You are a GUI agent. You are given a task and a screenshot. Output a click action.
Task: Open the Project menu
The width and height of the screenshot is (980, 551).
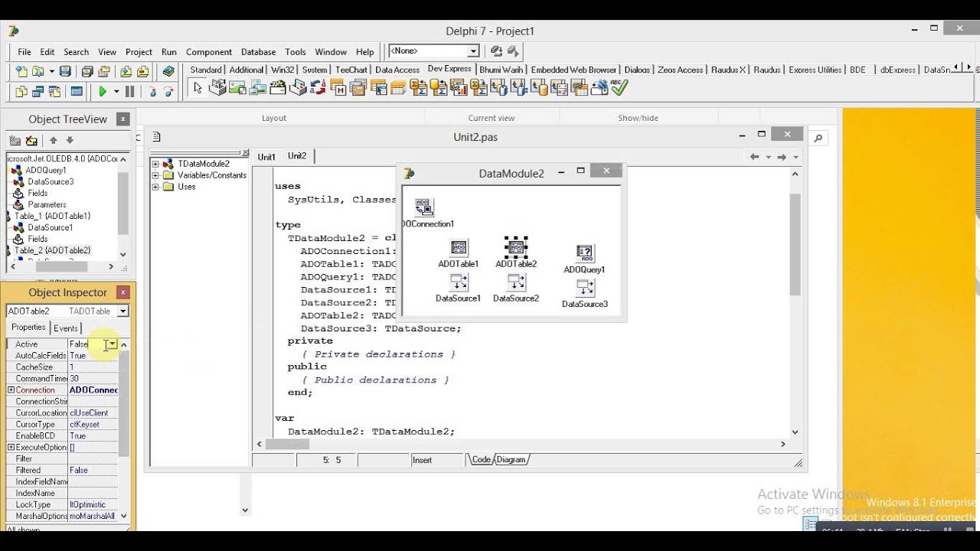[139, 52]
